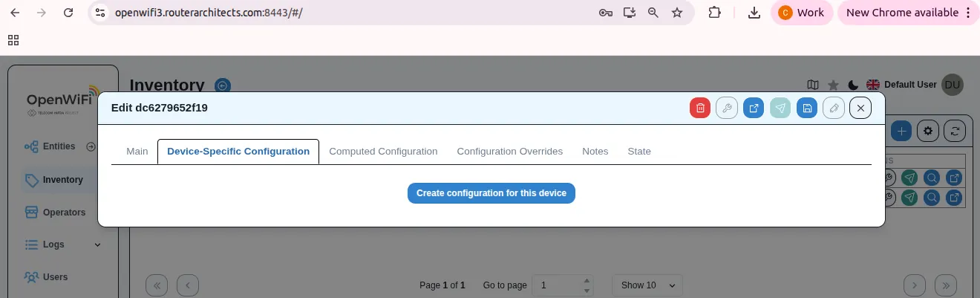Image resolution: width=980 pixels, height=298 pixels.
Task: Click the circled arrow icon next to Inventory title
Action: click(x=223, y=85)
